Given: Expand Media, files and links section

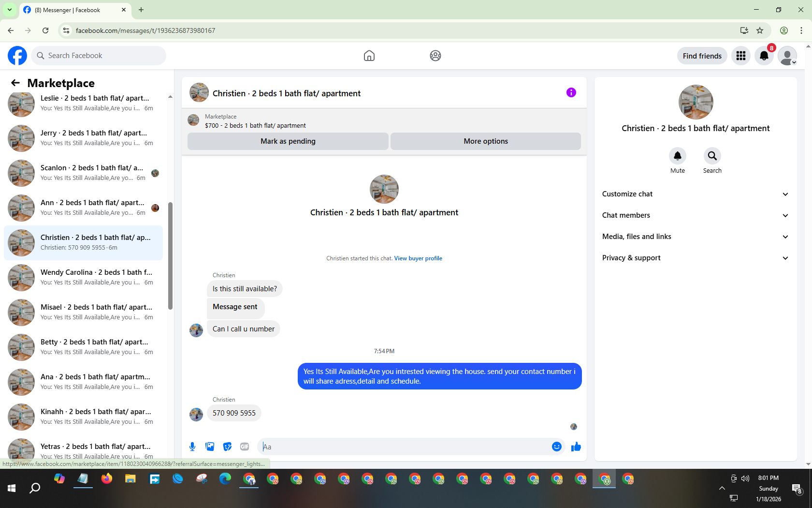Looking at the screenshot, I should tap(695, 237).
